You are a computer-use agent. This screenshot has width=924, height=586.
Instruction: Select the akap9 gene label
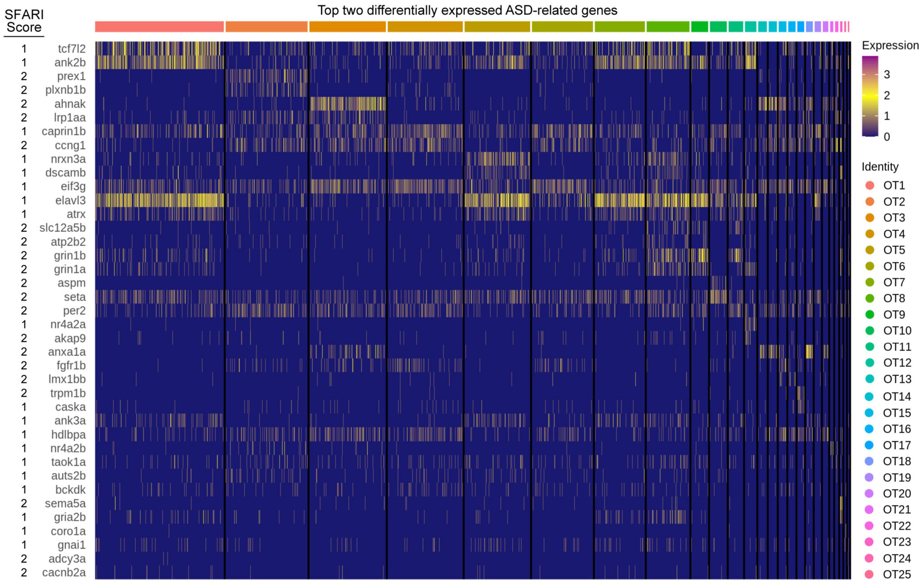70,338
